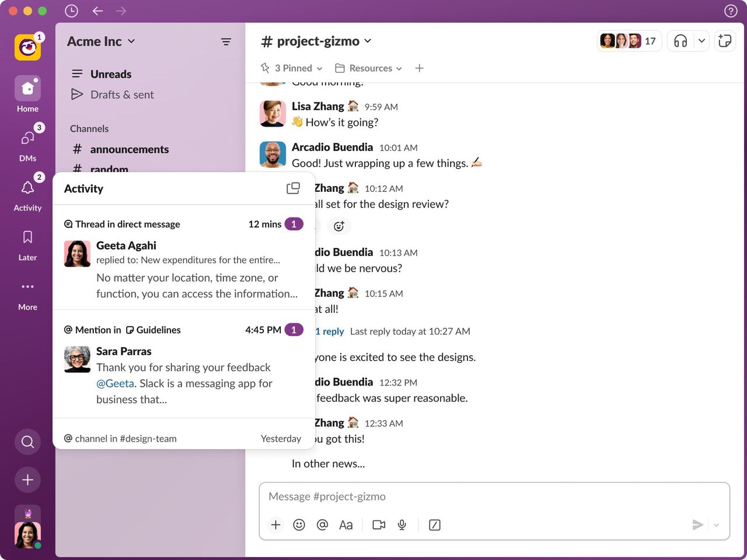This screenshot has height=560, width=747.
Task: Expand the Acme Inc workspace menu
Action: 101,41
